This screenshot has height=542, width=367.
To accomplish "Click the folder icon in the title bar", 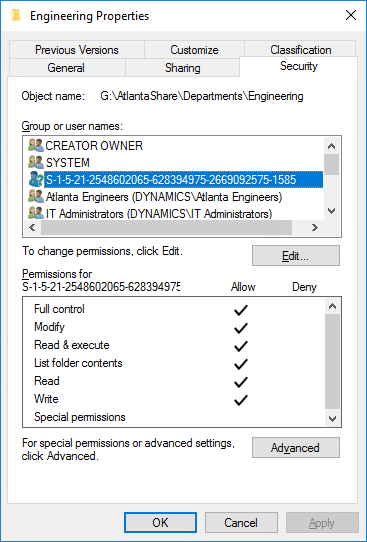I will 16,16.
